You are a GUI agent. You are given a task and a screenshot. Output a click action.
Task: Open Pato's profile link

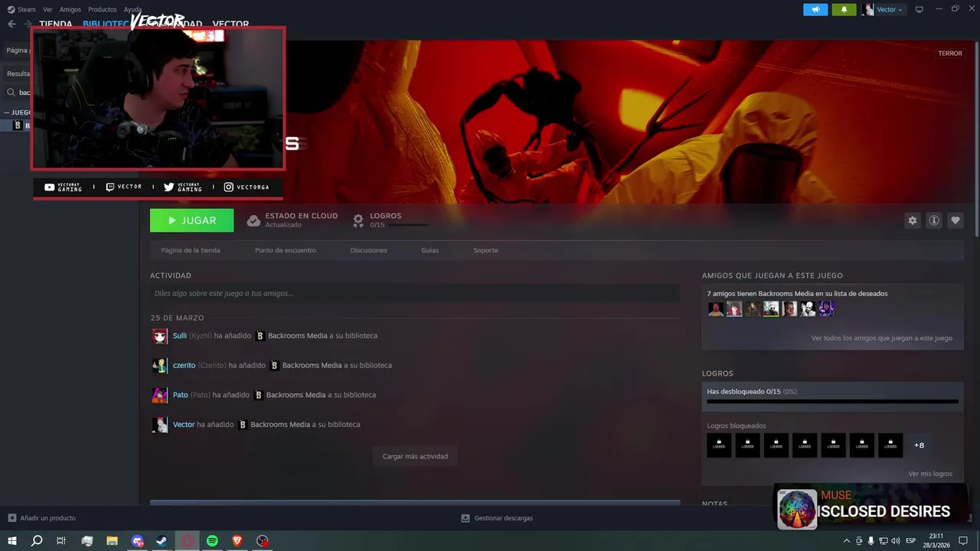tap(180, 395)
